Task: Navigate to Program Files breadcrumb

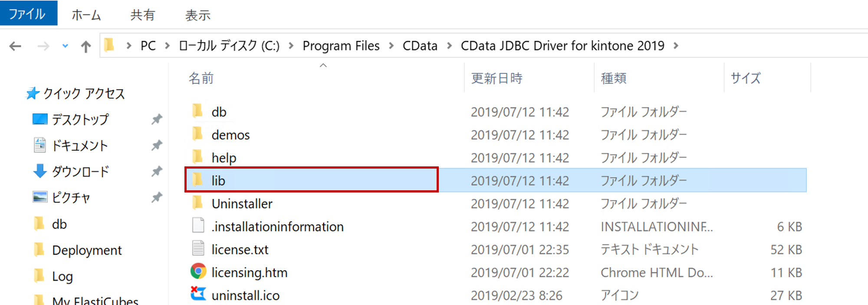Action: click(341, 46)
